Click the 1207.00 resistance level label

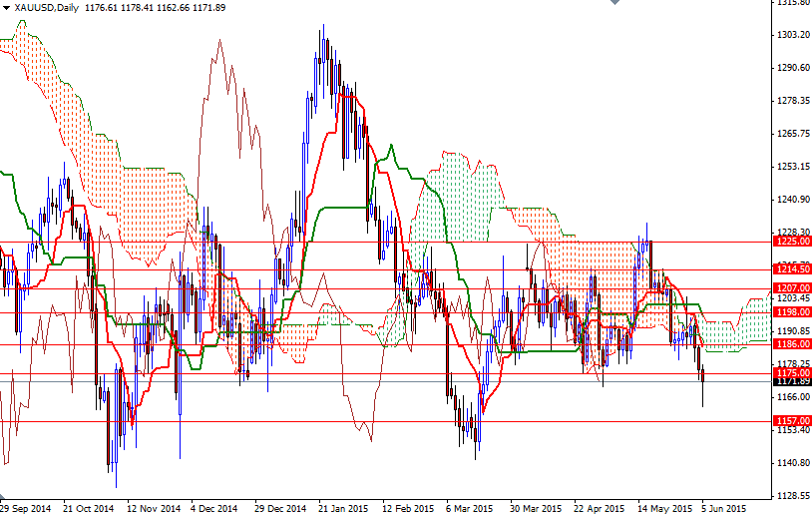[790, 287]
